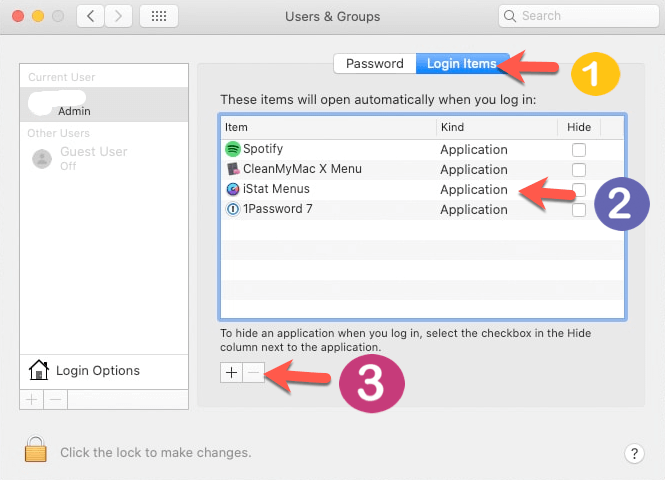Select the CleanMyMac X Menu icon
665x480 pixels.
233,169
